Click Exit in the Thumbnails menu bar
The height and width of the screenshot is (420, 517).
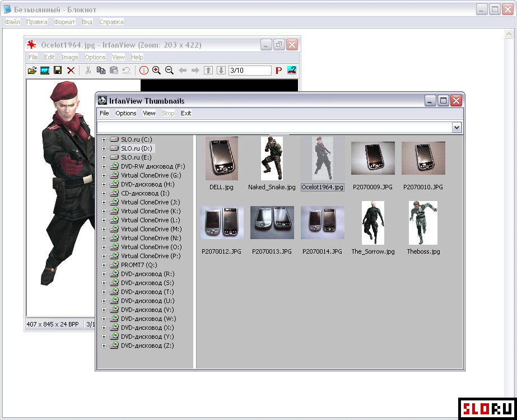186,113
